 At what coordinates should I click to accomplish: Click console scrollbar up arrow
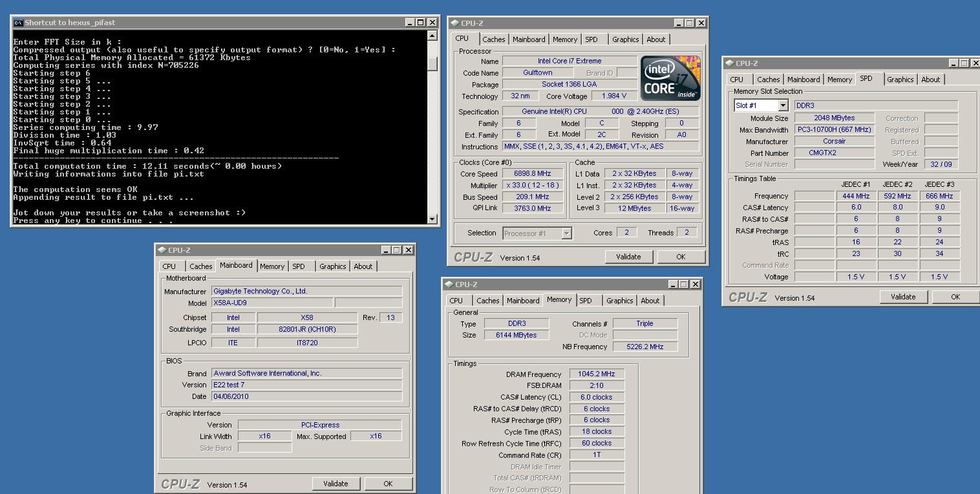coord(432,36)
